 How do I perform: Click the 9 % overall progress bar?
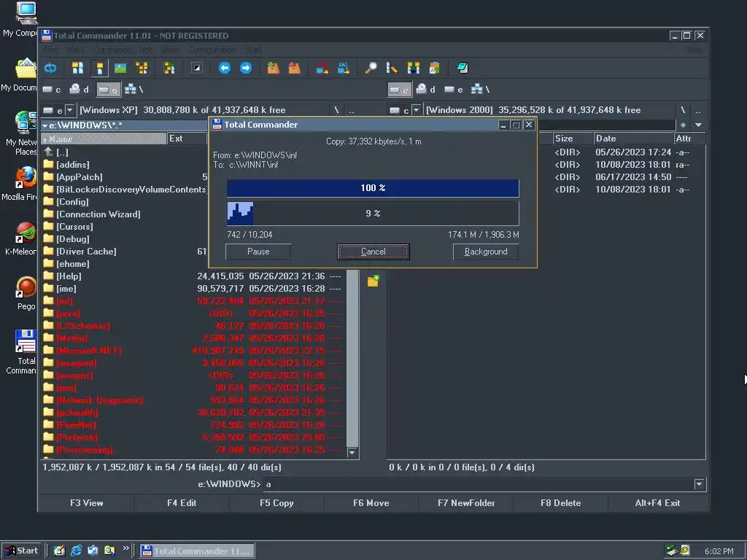(x=373, y=214)
